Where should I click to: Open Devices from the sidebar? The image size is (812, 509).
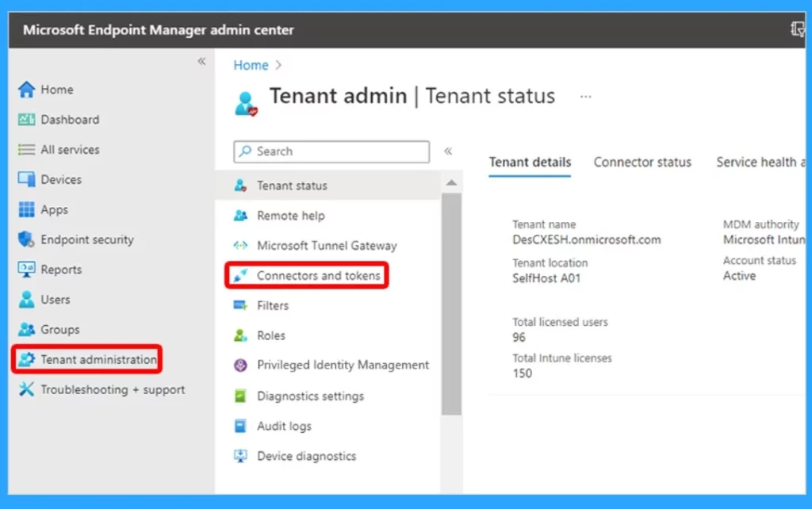[61, 180]
